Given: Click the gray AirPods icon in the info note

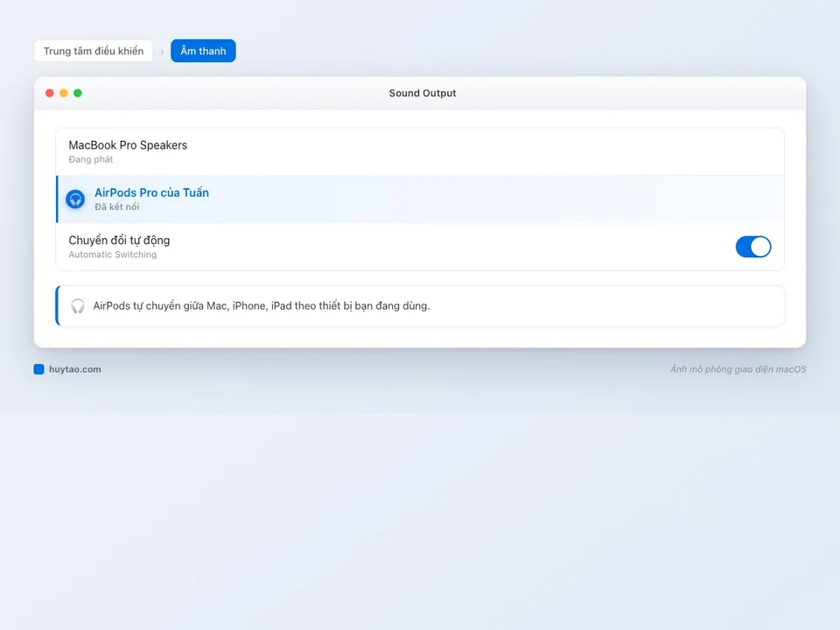Looking at the screenshot, I should pos(78,306).
